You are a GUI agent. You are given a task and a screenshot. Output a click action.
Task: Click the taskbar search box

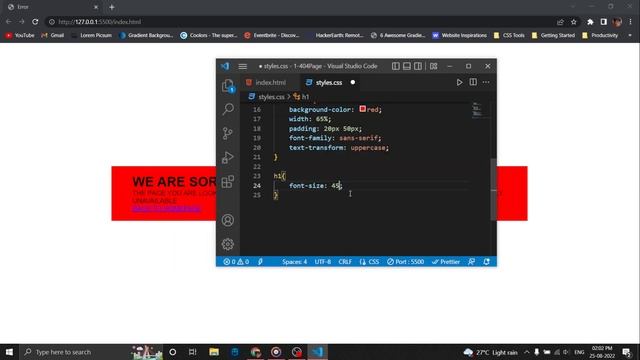pyautogui.click(x=91, y=352)
